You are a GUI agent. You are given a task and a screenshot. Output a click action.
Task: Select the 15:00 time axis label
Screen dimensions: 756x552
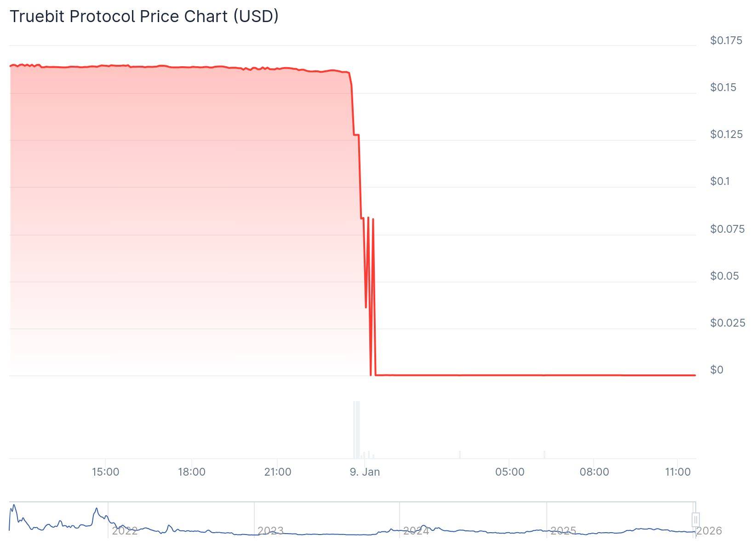[x=105, y=472]
